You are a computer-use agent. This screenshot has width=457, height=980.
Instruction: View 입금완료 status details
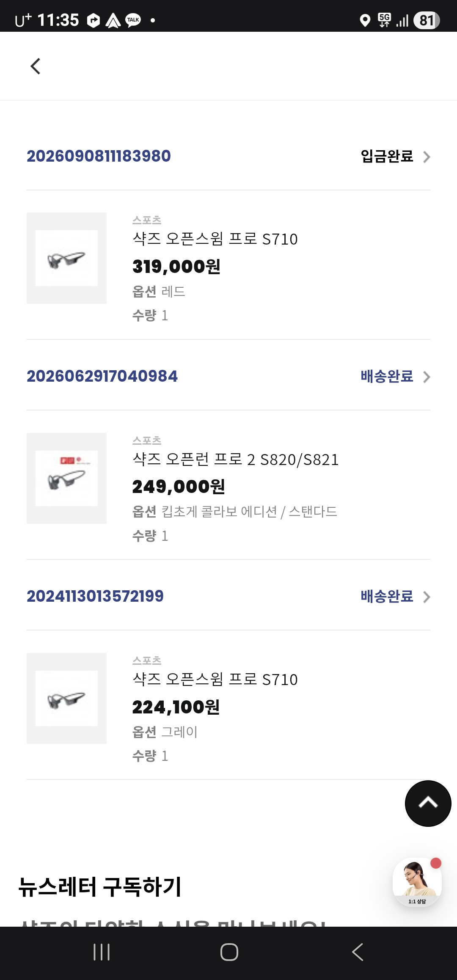tap(387, 156)
